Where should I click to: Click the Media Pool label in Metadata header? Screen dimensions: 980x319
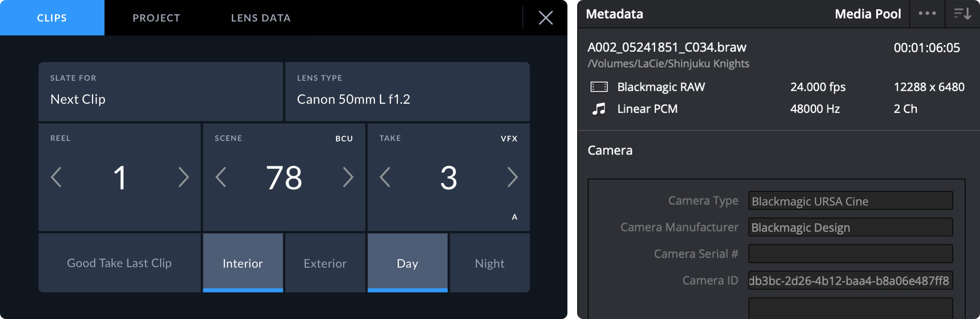(x=868, y=14)
